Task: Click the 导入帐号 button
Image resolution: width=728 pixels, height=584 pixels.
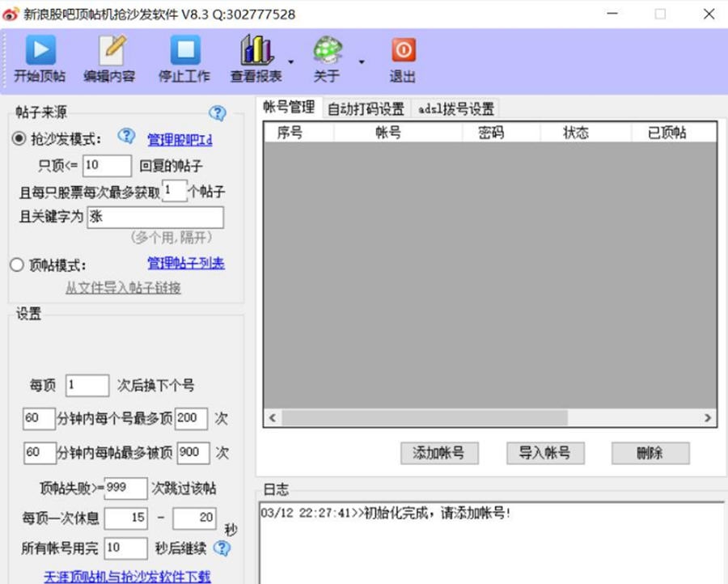Action: point(544,454)
